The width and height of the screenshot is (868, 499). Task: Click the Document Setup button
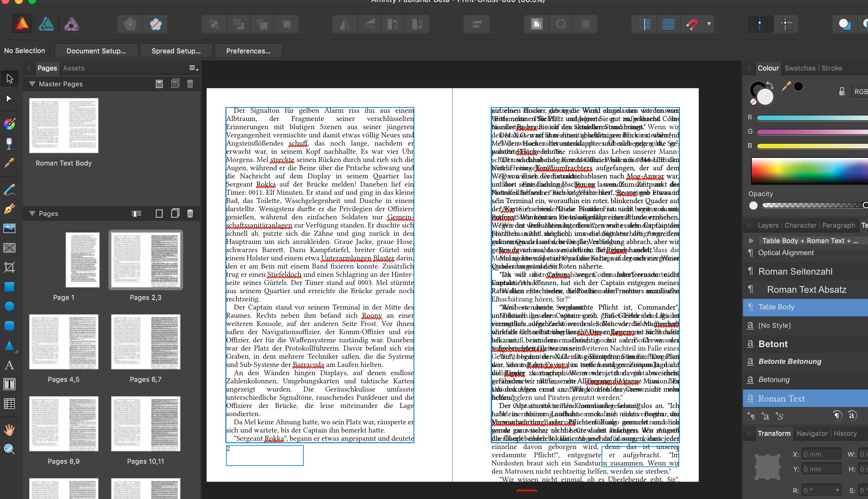click(96, 51)
